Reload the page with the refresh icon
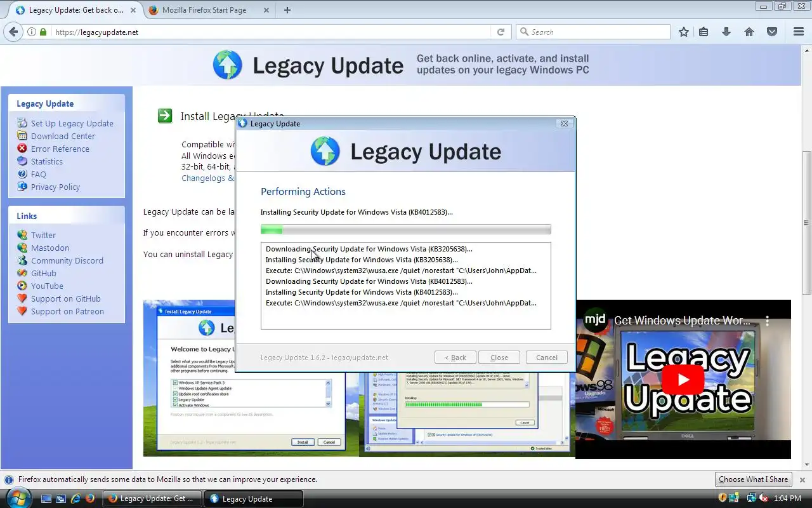Screen dimensions: 812x508 [x=501, y=32]
